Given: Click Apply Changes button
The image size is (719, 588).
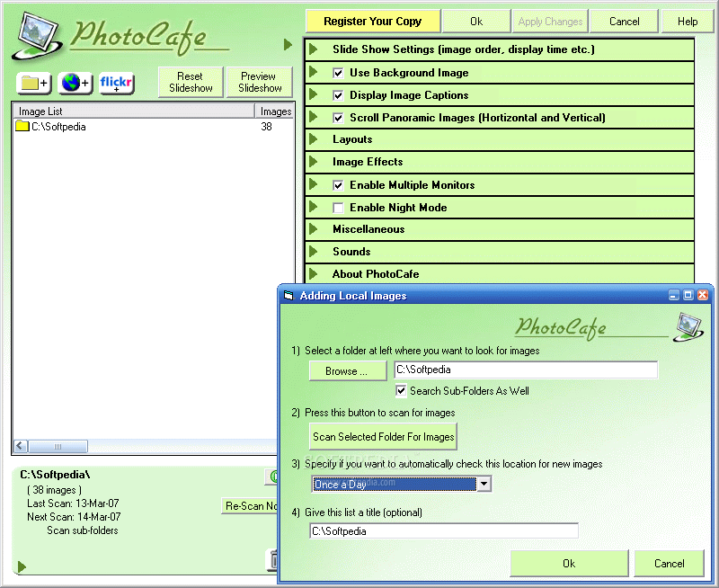Looking at the screenshot, I should 550,22.
